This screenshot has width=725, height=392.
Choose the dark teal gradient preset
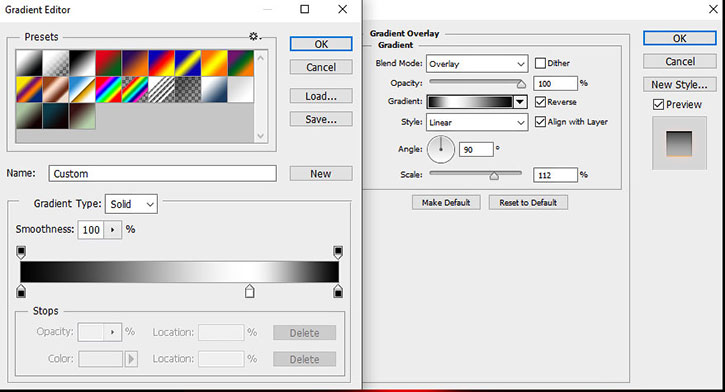[55, 116]
